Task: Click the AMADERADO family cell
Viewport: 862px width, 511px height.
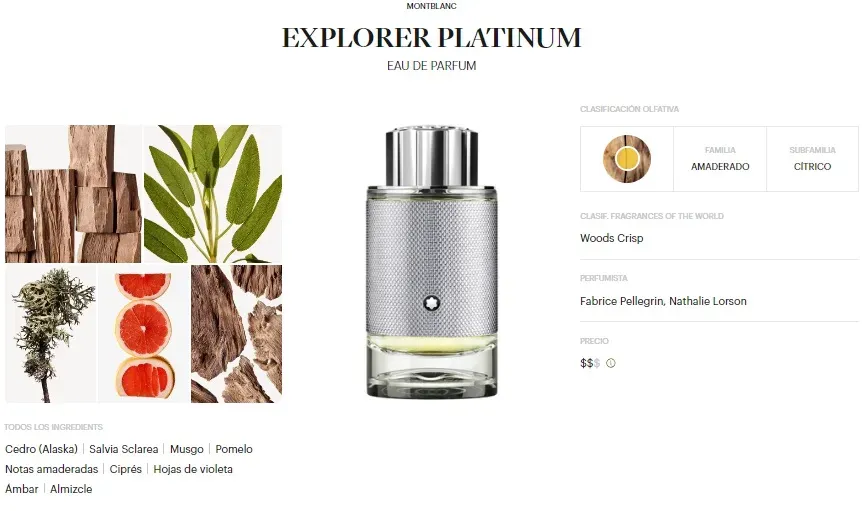Action: (x=720, y=159)
